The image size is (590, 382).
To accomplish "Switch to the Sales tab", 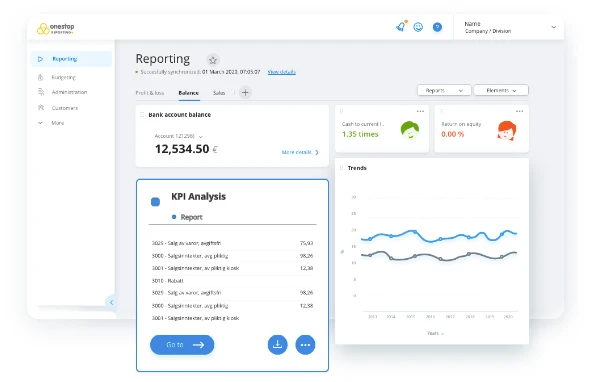I will pos(219,93).
